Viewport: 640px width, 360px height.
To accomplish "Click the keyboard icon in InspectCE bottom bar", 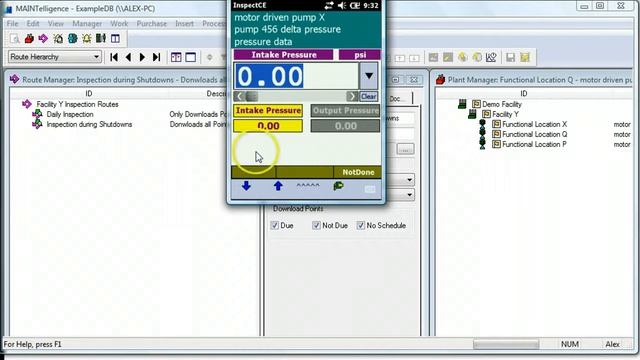I will 370,189.
